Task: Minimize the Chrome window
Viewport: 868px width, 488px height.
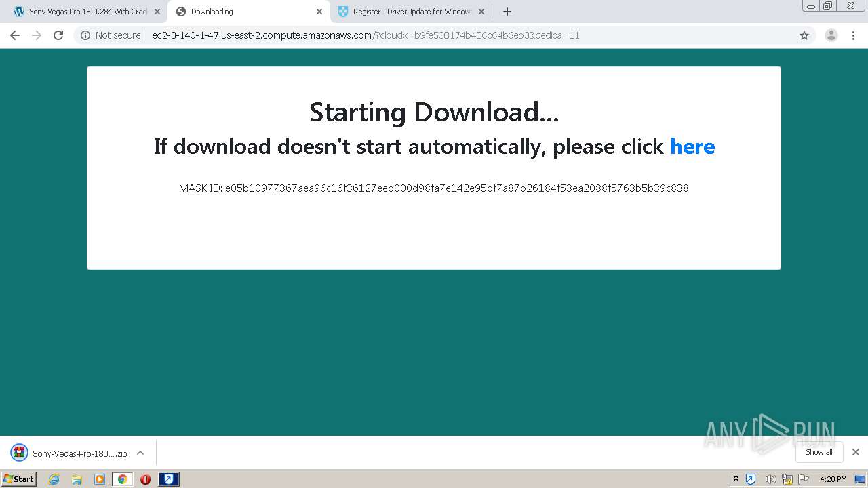Action: click(x=811, y=6)
